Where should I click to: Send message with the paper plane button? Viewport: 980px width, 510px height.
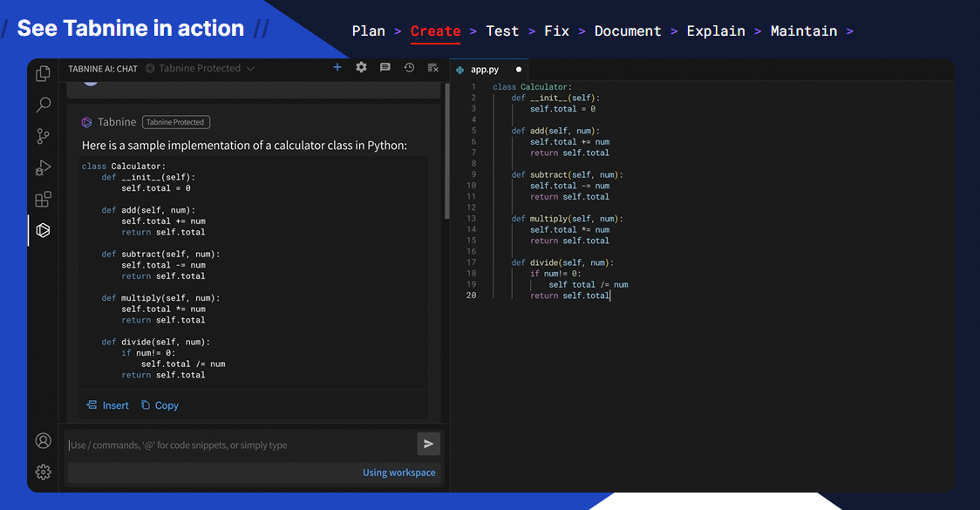point(429,444)
